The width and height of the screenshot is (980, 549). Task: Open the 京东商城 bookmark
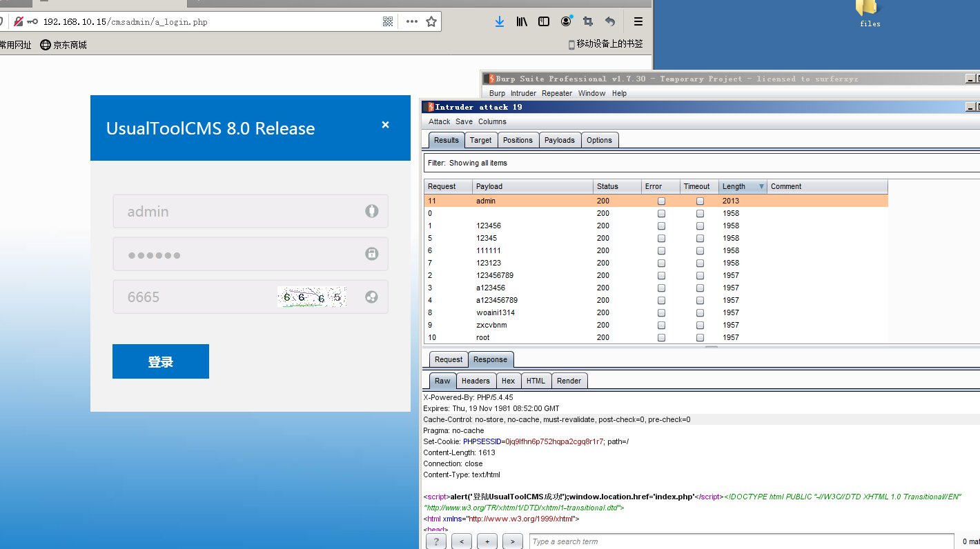coord(63,45)
